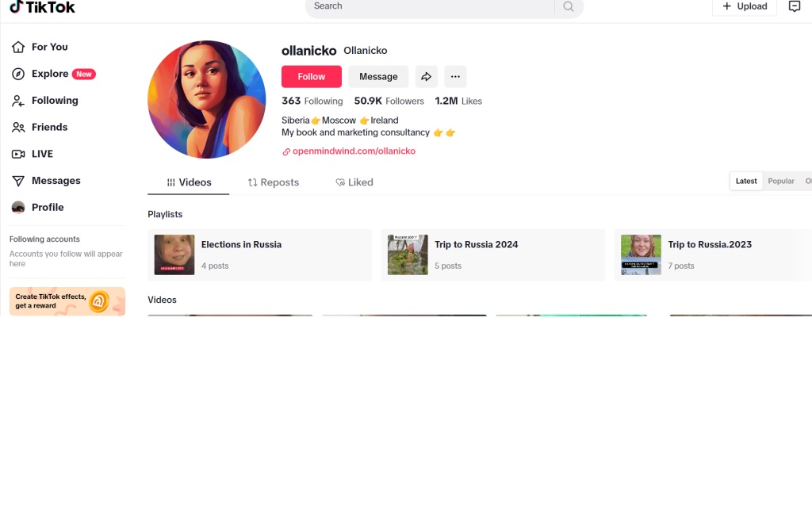This screenshot has height=505, width=812.
Task: Go to the Following feed
Action: pos(45,101)
